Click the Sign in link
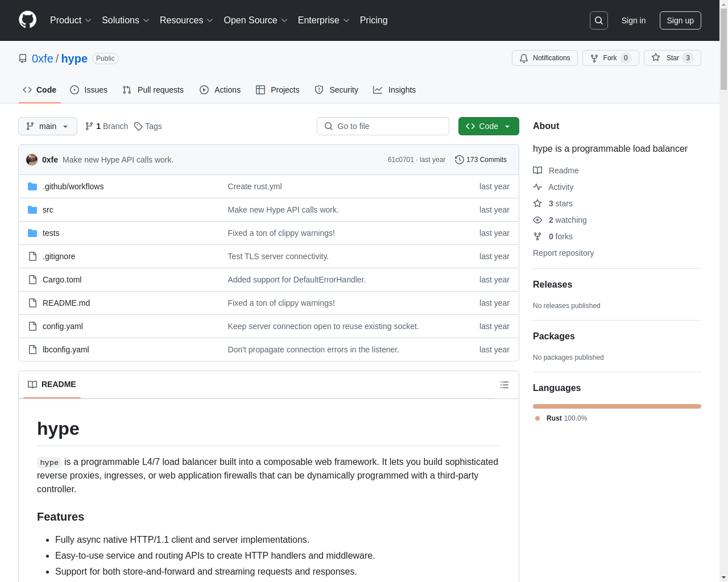Image resolution: width=728 pixels, height=582 pixels. (x=634, y=20)
